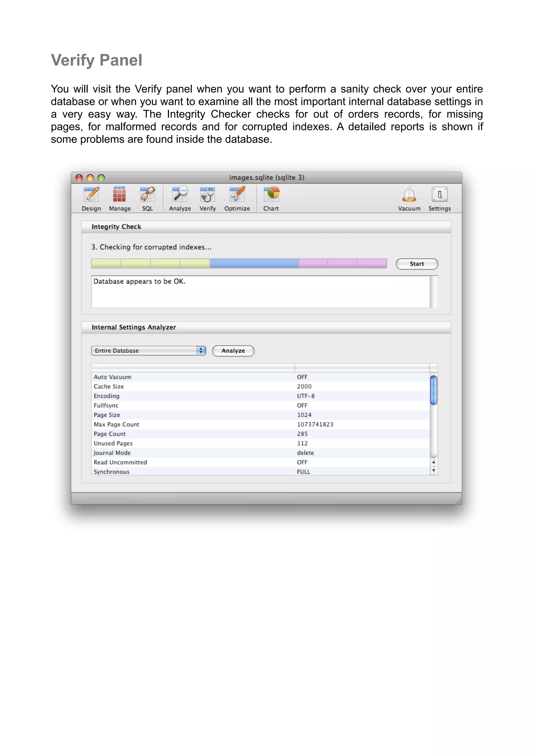Viewport: 534px width, 756px height.
Task: Click the yellow minimize window button
Action: (x=90, y=178)
